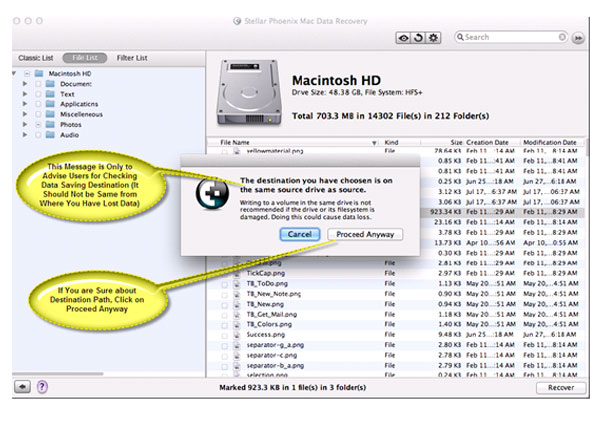
Task: Click the forward arrow beside the search box
Action: tap(578, 38)
